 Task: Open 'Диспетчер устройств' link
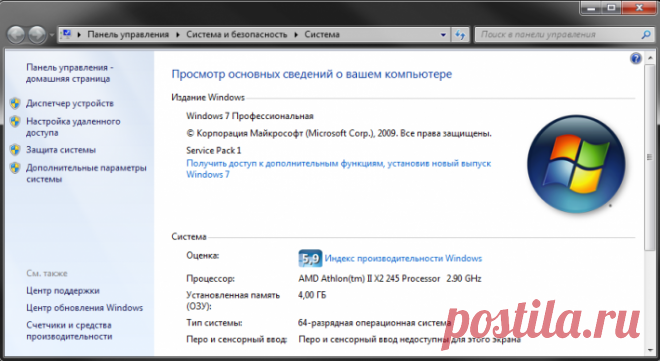click(70, 103)
